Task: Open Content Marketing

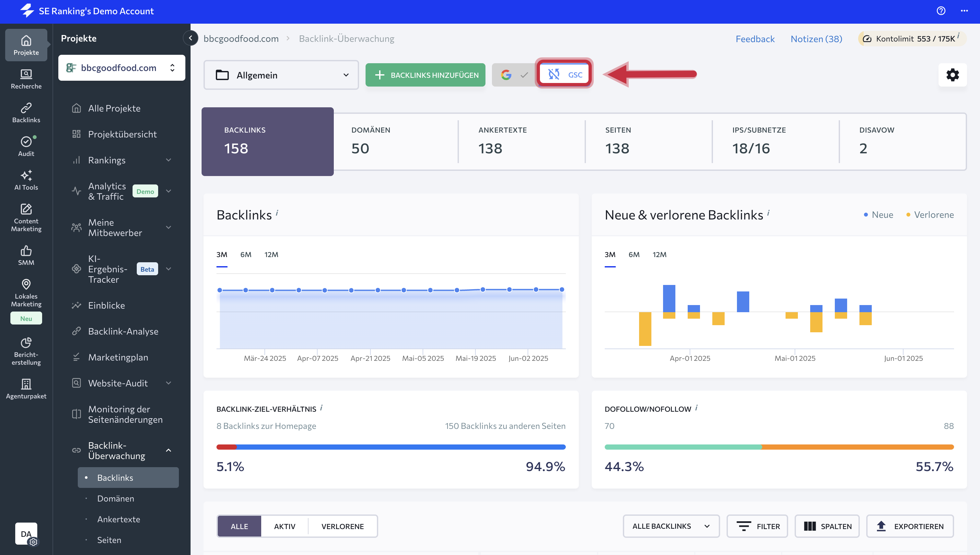Action: coord(26,218)
